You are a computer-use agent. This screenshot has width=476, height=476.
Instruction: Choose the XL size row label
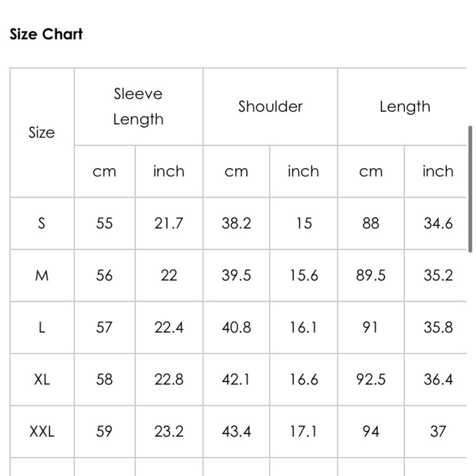pos(42,379)
